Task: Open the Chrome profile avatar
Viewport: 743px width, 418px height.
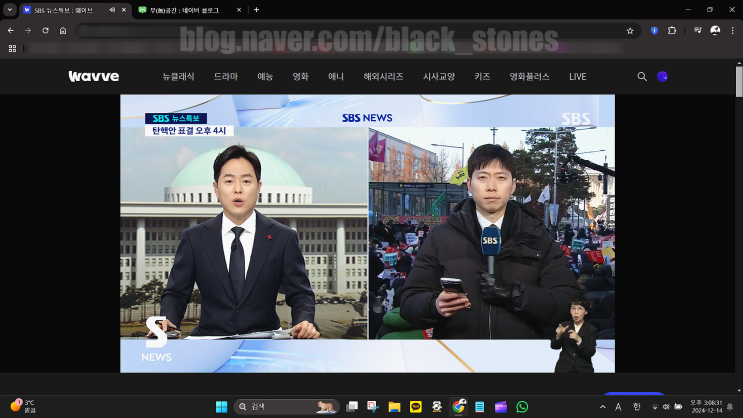Action: [x=715, y=30]
